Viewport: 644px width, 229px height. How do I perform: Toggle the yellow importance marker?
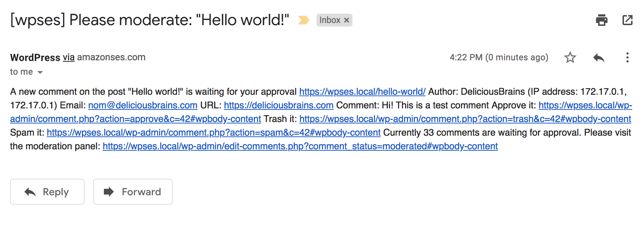click(x=303, y=20)
